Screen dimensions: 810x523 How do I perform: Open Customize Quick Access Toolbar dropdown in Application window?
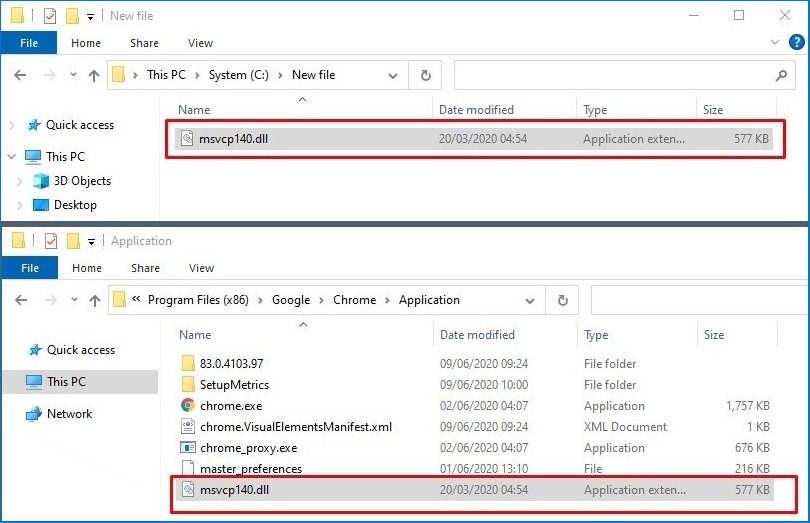coord(91,242)
